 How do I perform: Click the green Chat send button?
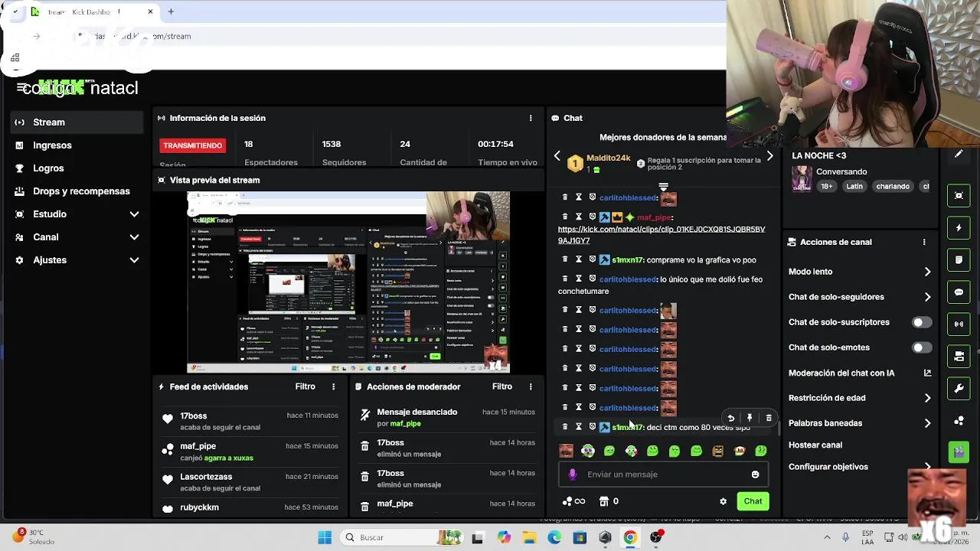[x=753, y=501]
